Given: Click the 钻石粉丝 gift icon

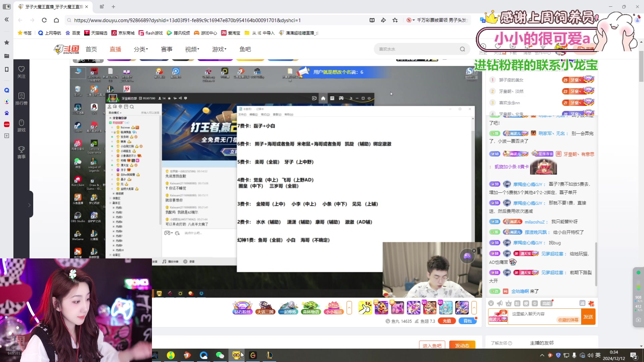Looking at the screenshot, I should click(242, 307).
